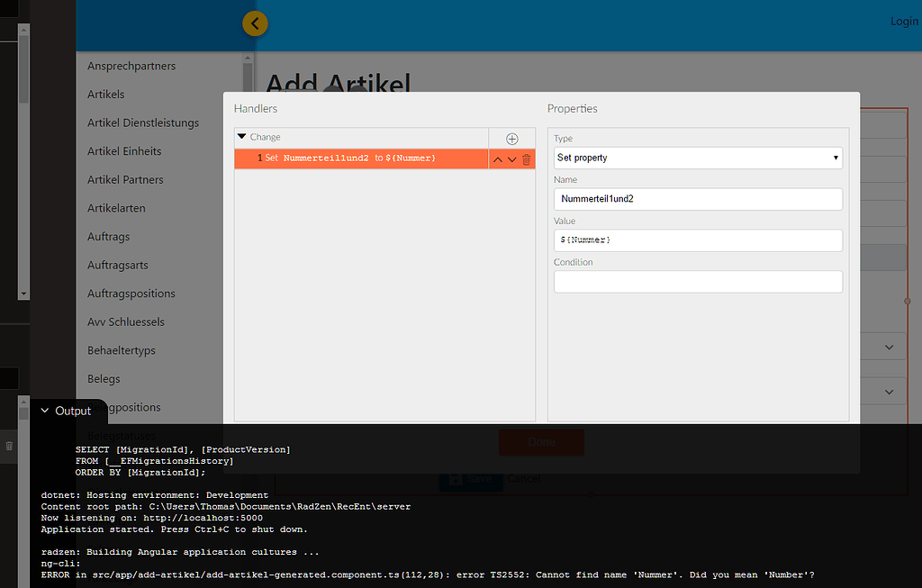Screen dimensions: 922x588
Task: Click the Value field containing ${Nummer}
Action: tap(698, 240)
